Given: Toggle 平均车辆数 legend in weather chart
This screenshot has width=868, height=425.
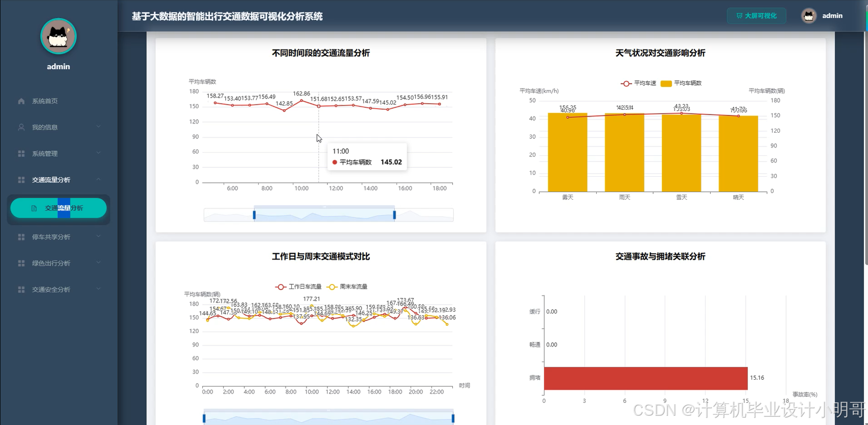Looking at the screenshot, I should [681, 83].
